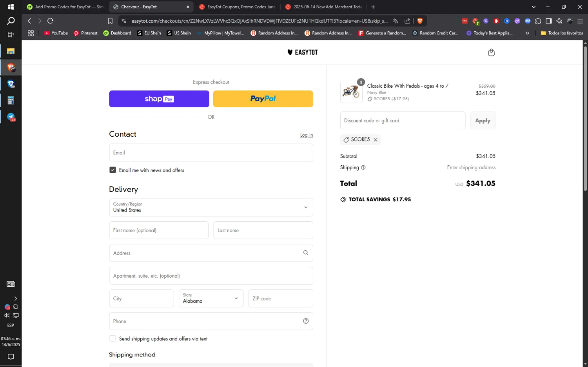Click the Last name field
The image size is (588, 367).
[x=263, y=230]
